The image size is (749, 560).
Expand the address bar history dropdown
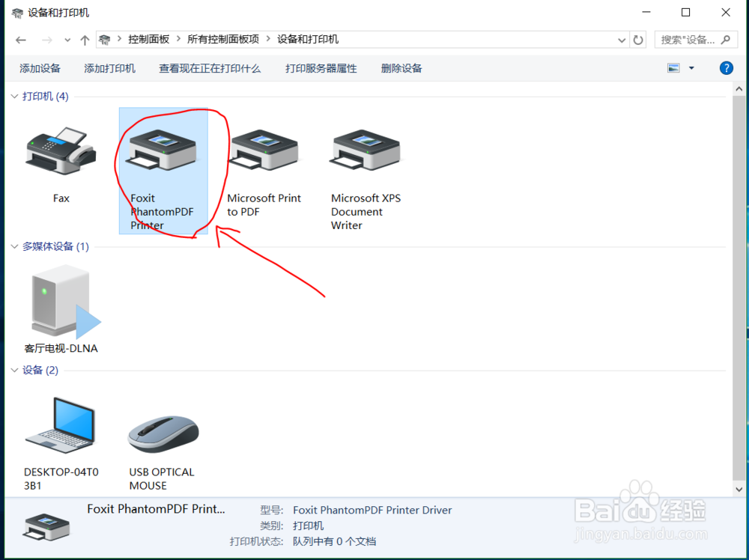point(622,40)
